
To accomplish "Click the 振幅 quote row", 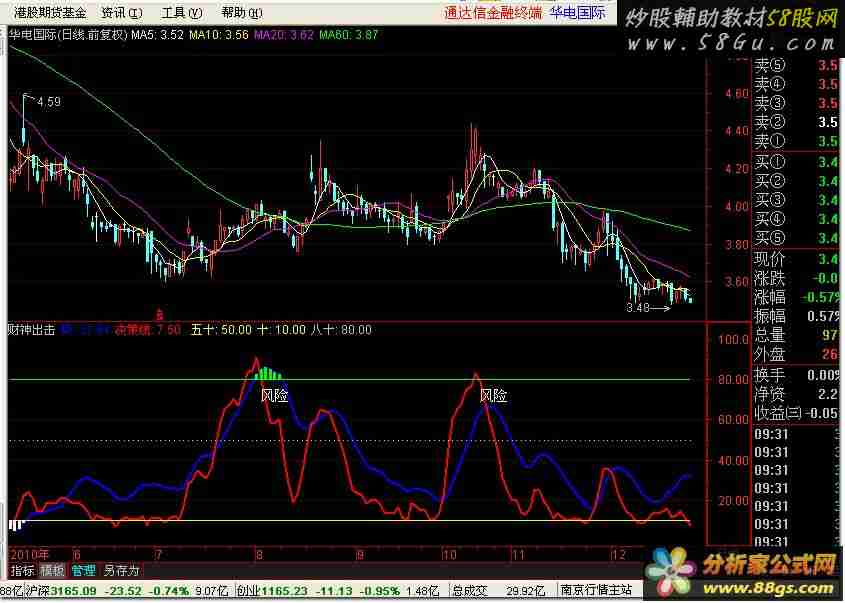I will point(796,316).
